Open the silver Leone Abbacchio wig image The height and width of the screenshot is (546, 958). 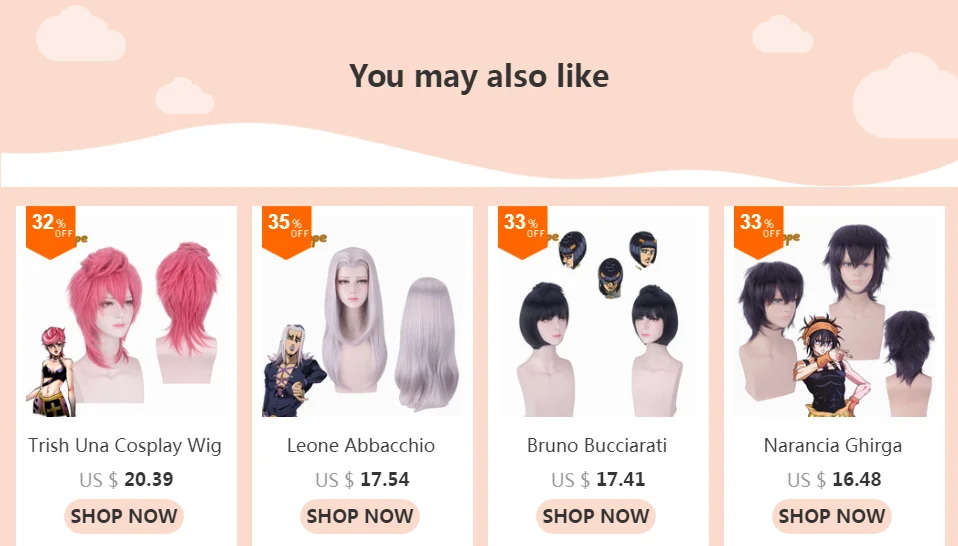click(x=362, y=316)
